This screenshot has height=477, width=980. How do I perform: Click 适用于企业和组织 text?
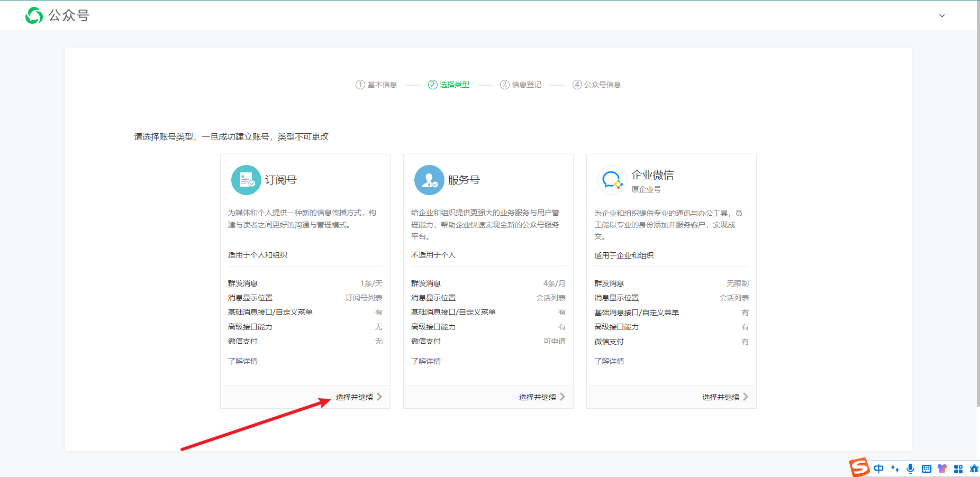[x=624, y=255]
